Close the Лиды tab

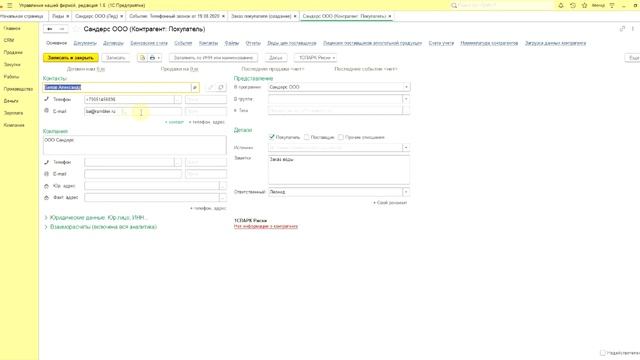tap(68, 16)
